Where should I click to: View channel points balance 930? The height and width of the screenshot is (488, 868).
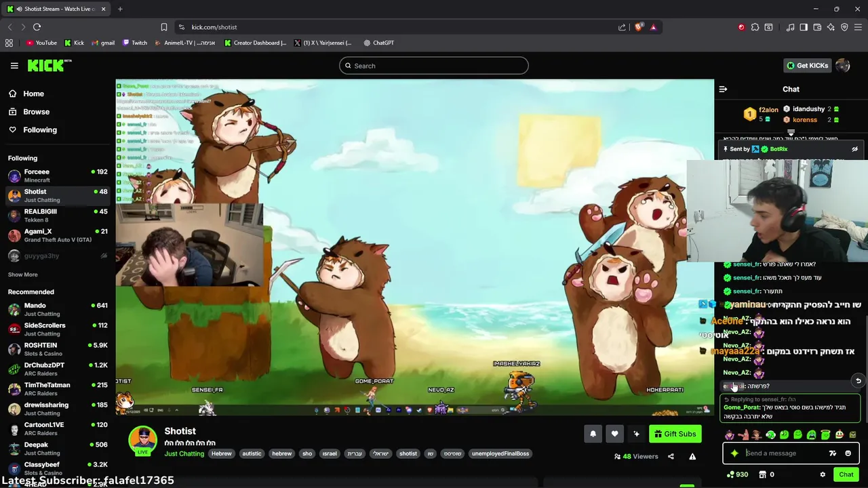[737, 474]
